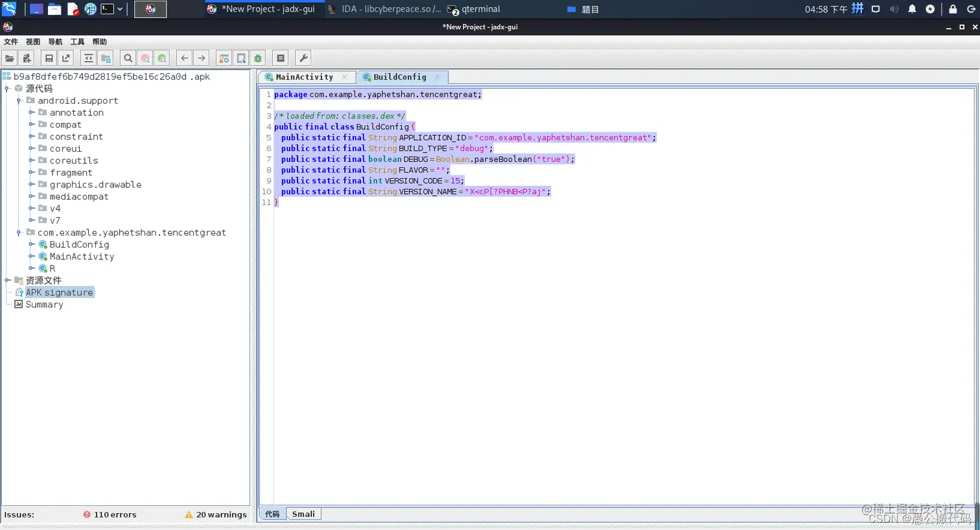
Task: Click the green comment search icon
Action: click(162, 58)
